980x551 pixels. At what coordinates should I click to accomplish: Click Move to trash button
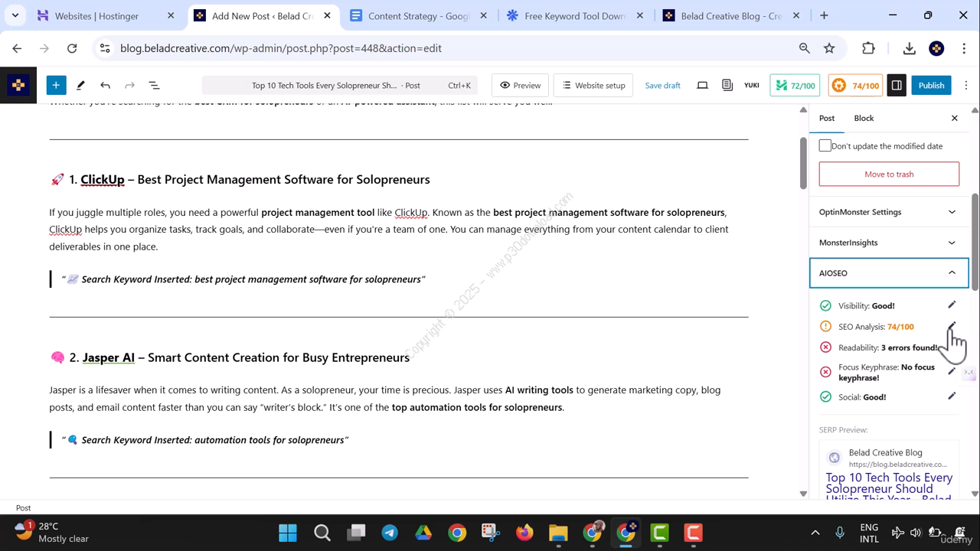click(889, 174)
